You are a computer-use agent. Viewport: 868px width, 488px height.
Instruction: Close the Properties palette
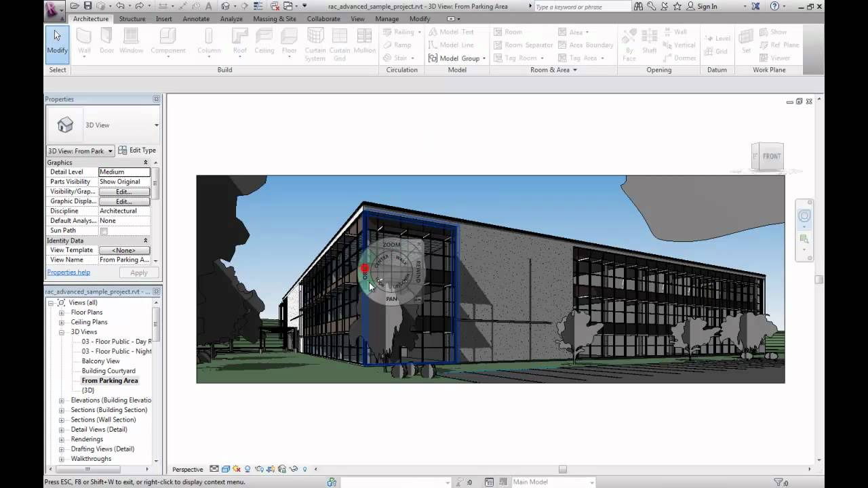156,99
